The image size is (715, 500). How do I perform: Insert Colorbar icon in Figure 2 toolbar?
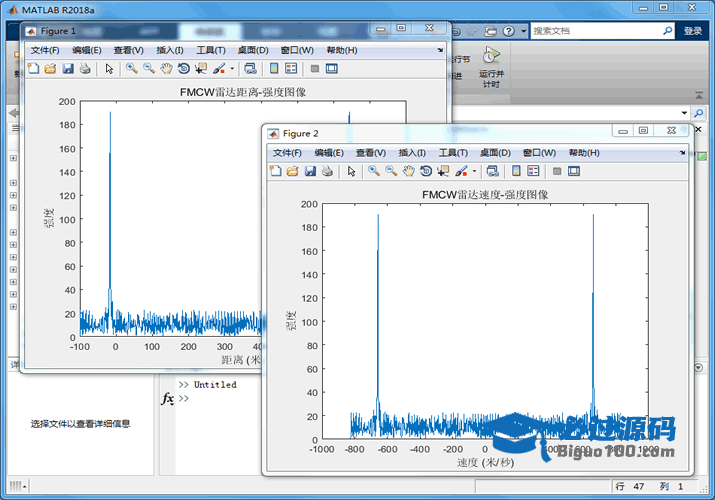click(516, 171)
